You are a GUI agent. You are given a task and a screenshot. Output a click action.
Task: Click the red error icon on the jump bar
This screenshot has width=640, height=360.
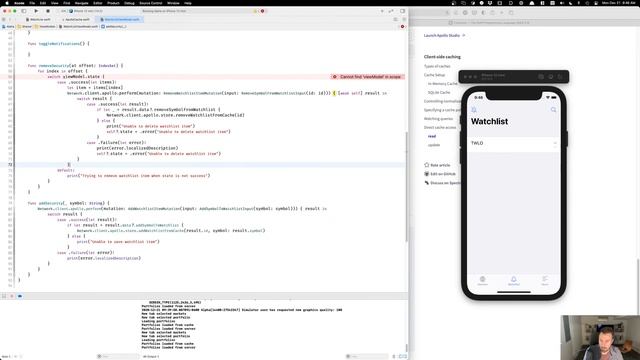pyautogui.click(x=402, y=27)
